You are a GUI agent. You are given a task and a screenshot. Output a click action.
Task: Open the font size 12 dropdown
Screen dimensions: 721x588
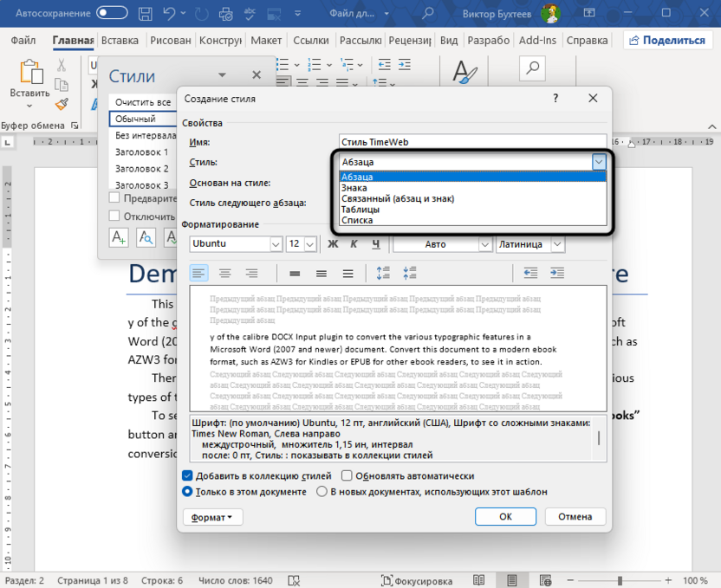311,243
